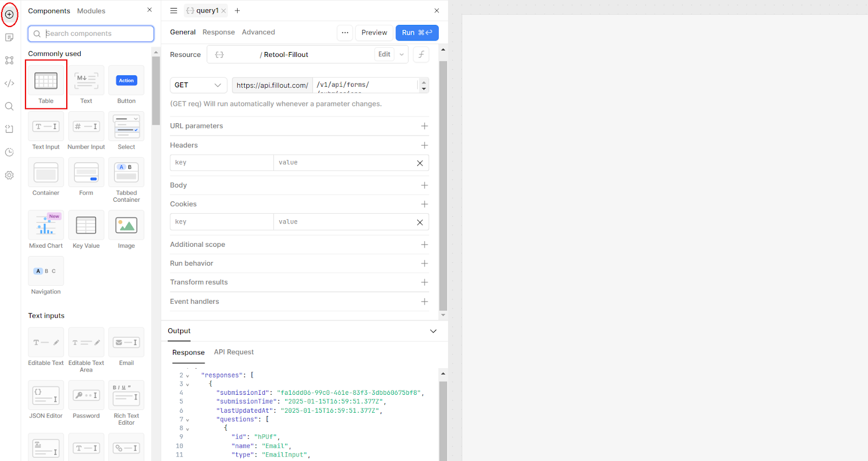The height and width of the screenshot is (461, 868).
Task: Switch to the API Request output tab
Action: [x=234, y=352]
